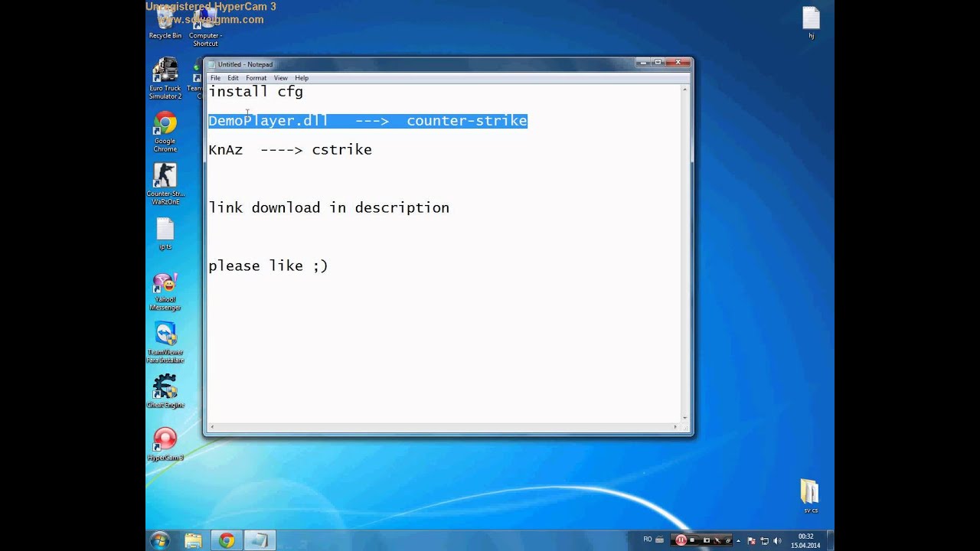
Task: Select the Computer - Shortcut desktop icon
Action: coord(205,28)
